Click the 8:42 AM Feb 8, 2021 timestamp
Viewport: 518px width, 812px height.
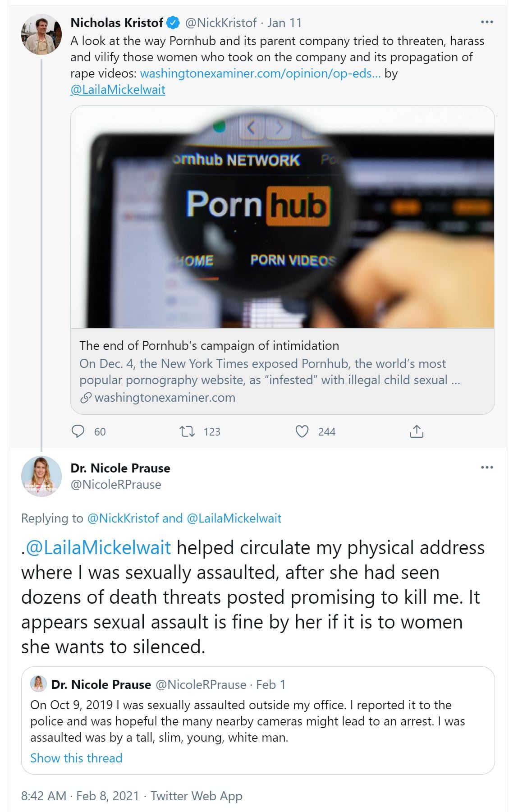tap(80, 796)
